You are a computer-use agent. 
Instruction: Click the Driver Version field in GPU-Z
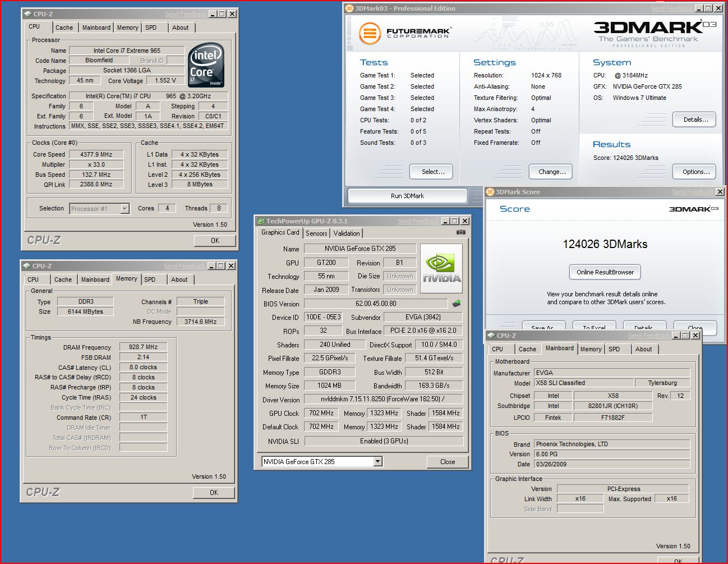click(384, 400)
